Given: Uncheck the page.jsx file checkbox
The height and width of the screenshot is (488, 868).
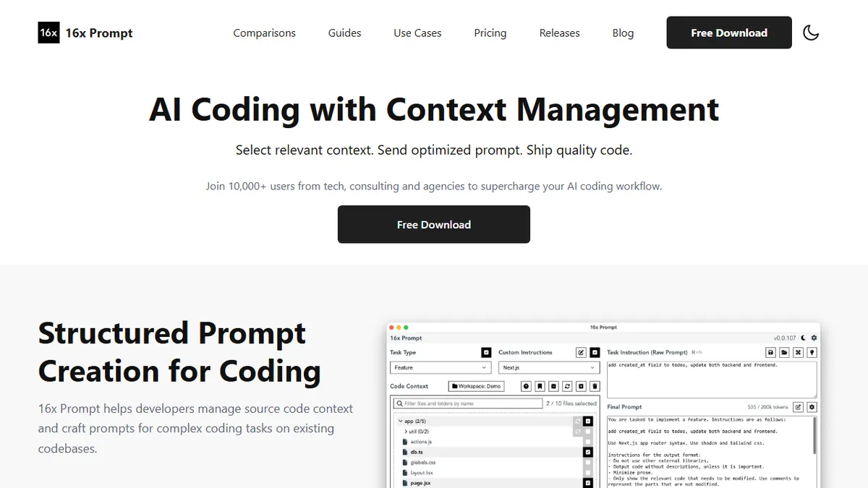Looking at the screenshot, I should (588, 483).
